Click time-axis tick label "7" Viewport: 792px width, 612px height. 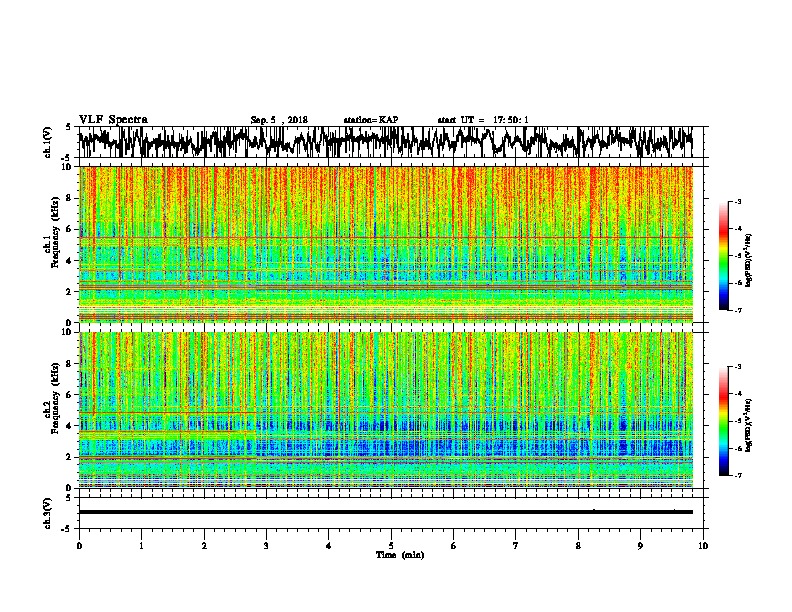click(516, 546)
